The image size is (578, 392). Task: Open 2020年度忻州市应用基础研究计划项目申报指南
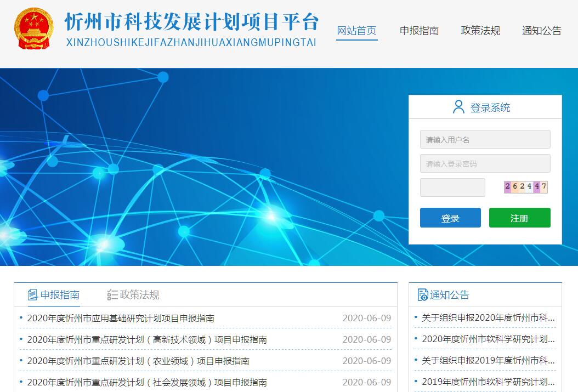pyautogui.click(x=121, y=318)
